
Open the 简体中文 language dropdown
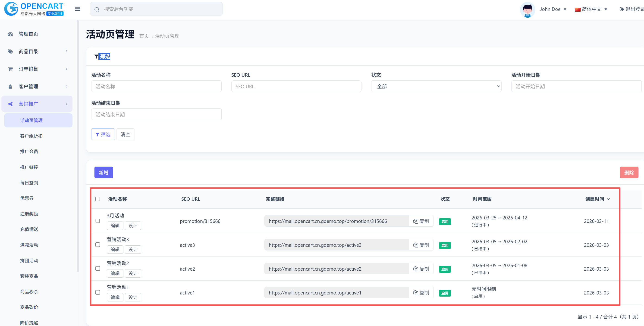[591, 9]
